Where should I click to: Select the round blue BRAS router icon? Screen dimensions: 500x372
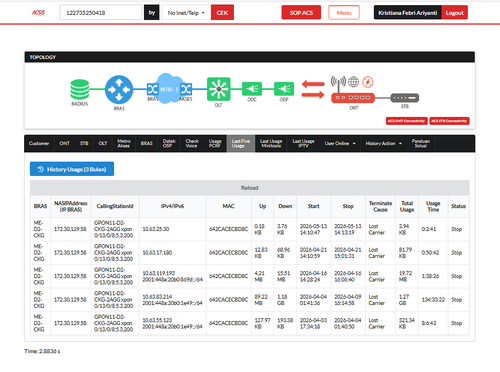(119, 89)
